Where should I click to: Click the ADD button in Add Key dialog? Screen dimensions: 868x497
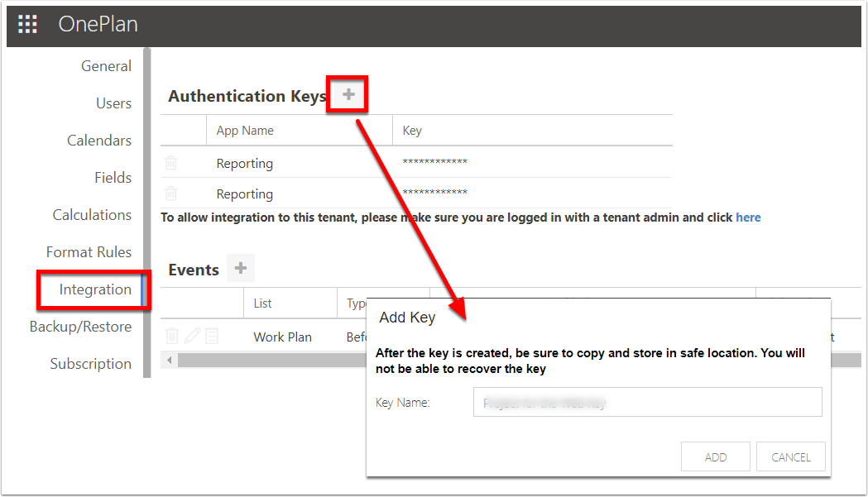715,456
